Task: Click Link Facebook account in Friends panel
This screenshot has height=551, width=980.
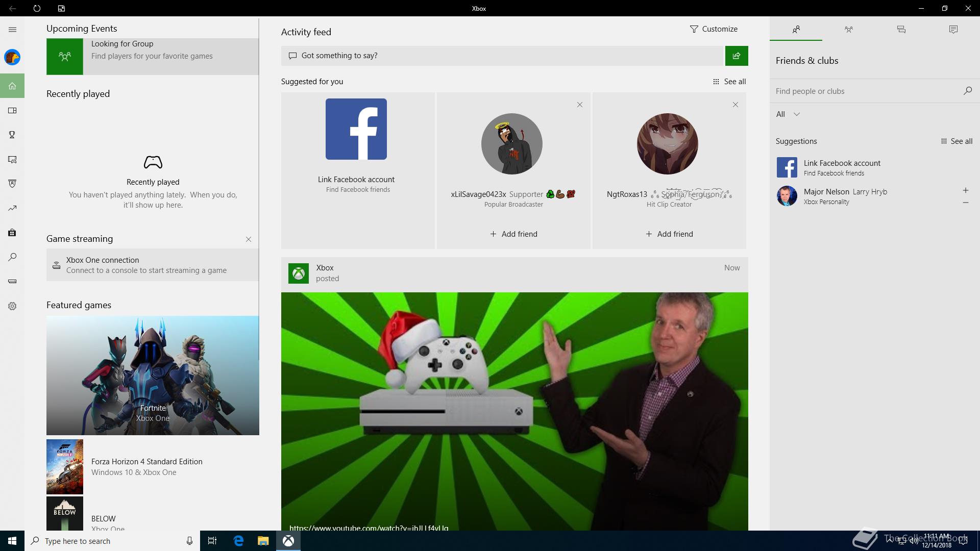Action: point(874,167)
